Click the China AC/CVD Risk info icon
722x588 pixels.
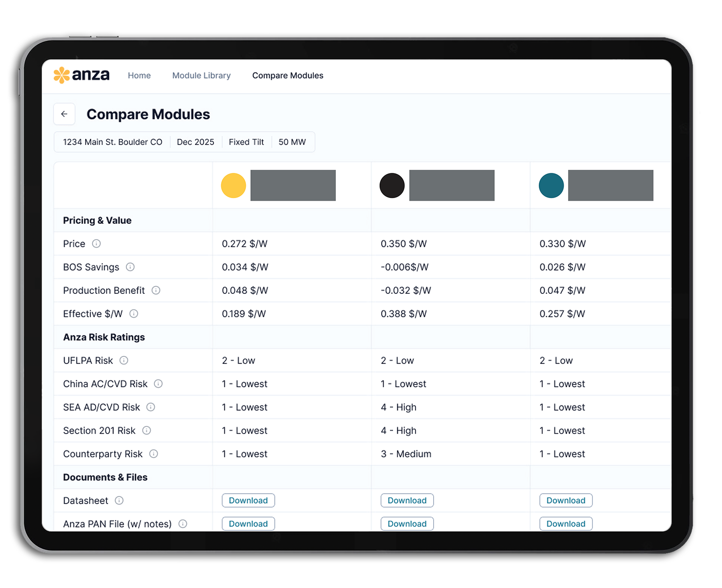[158, 384]
